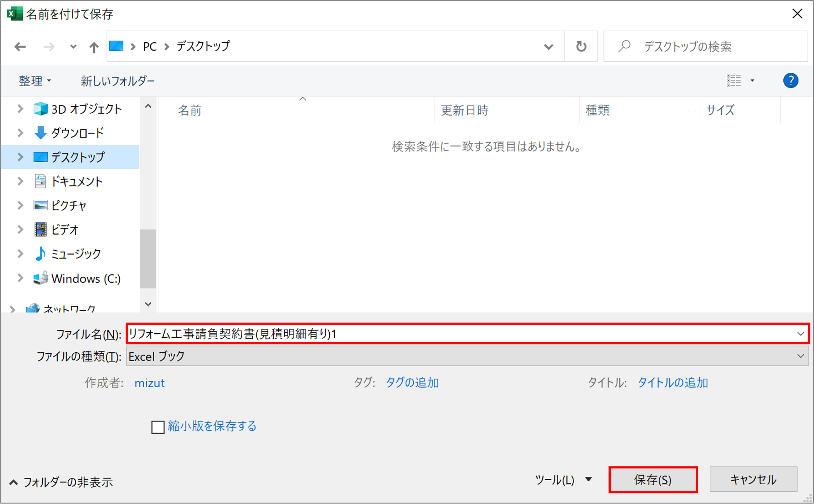Viewport: 814px width, 504px height.
Task: Hide folders using the bottom toggle
Action: tap(61, 482)
